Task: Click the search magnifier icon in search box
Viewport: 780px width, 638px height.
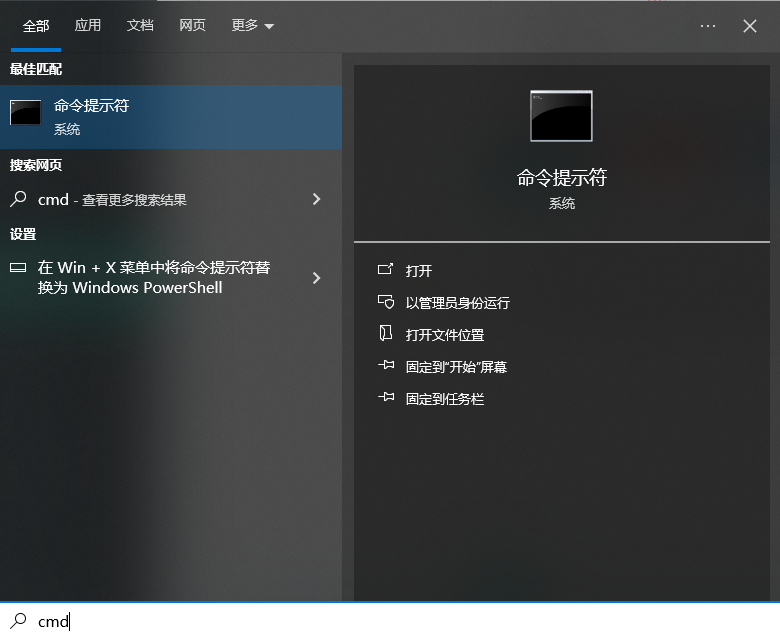Action: click(18, 621)
